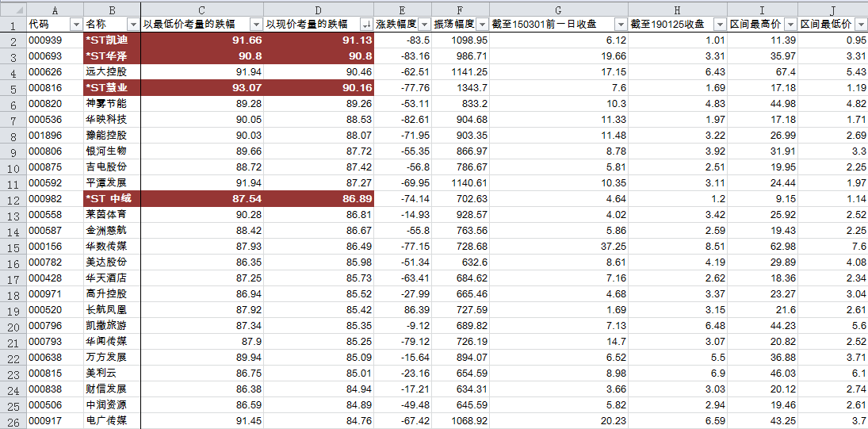868x429 pixels.
Task: Select highlighted cell value 93.07
Action: point(202,88)
